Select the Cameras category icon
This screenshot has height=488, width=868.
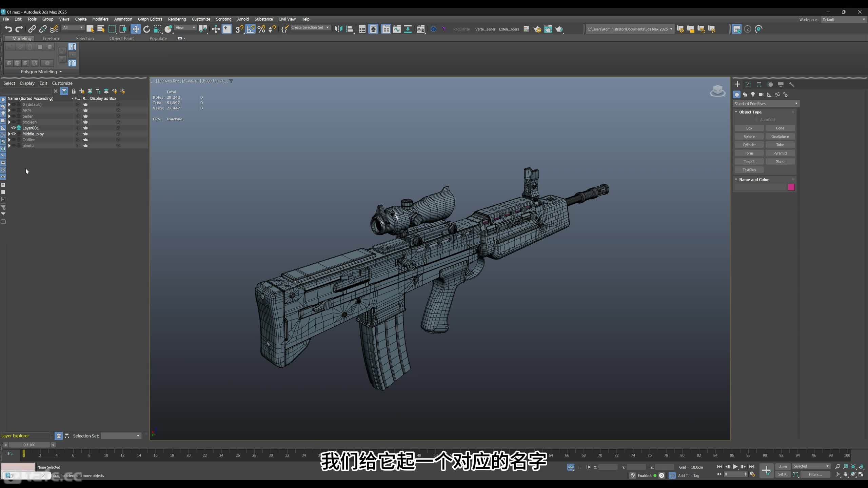(761, 95)
